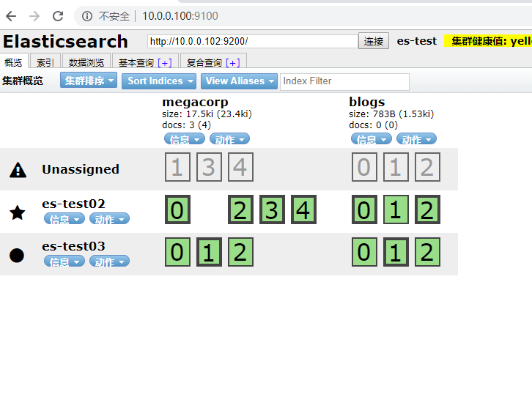The image size is (532, 397).
Task: Expand es-test02 动作 dropdown
Action: coord(109,219)
